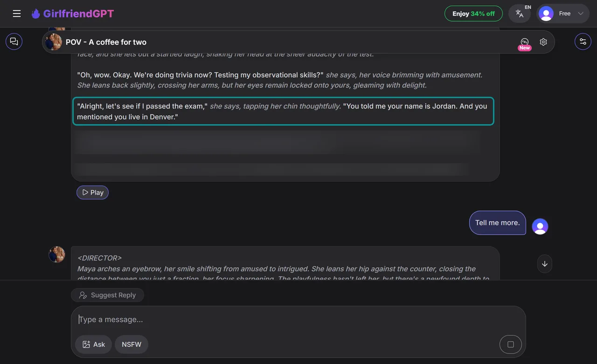This screenshot has width=597, height=364.
Task: Click the user avatar next to message
Action: click(x=540, y=227)
